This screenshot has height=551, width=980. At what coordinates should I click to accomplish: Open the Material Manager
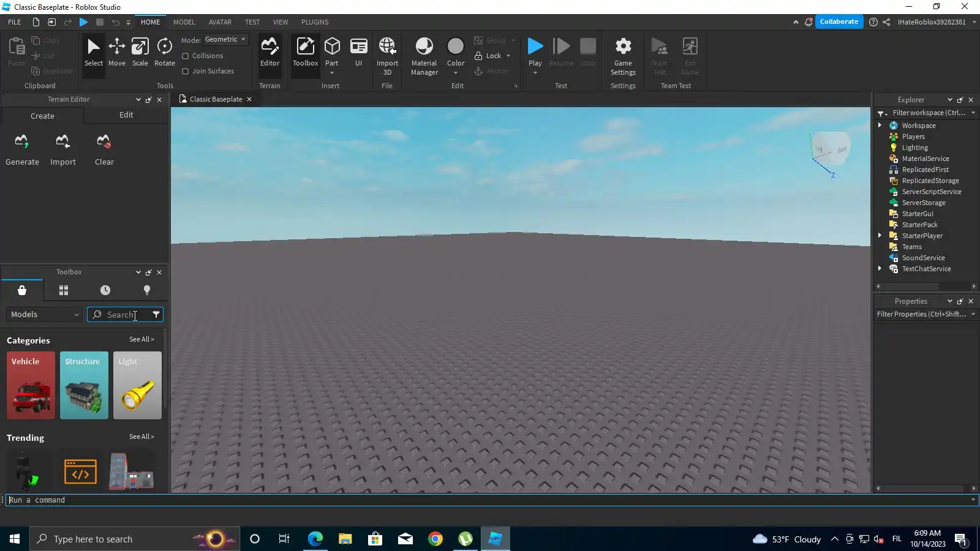424,56
